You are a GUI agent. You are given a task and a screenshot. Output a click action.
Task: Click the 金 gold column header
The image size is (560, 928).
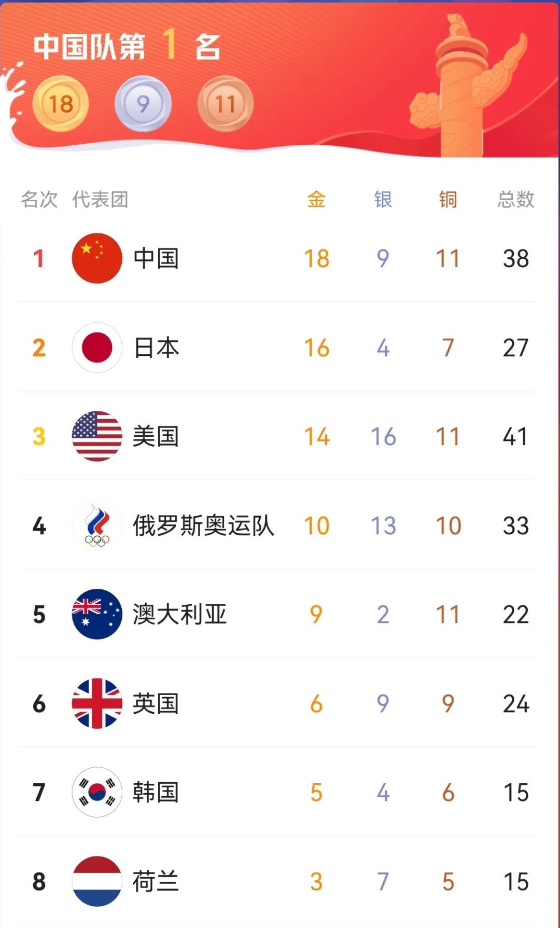point(316,199)
